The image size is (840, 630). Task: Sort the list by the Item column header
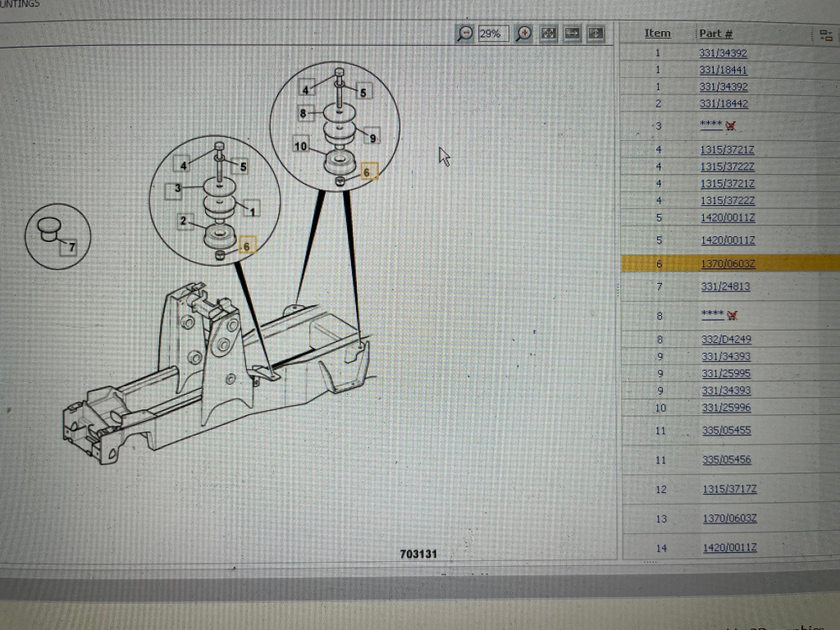coord(658,34)
